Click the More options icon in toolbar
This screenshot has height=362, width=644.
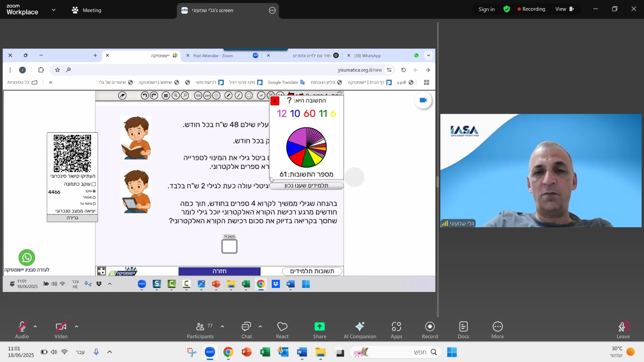[497, 327]
